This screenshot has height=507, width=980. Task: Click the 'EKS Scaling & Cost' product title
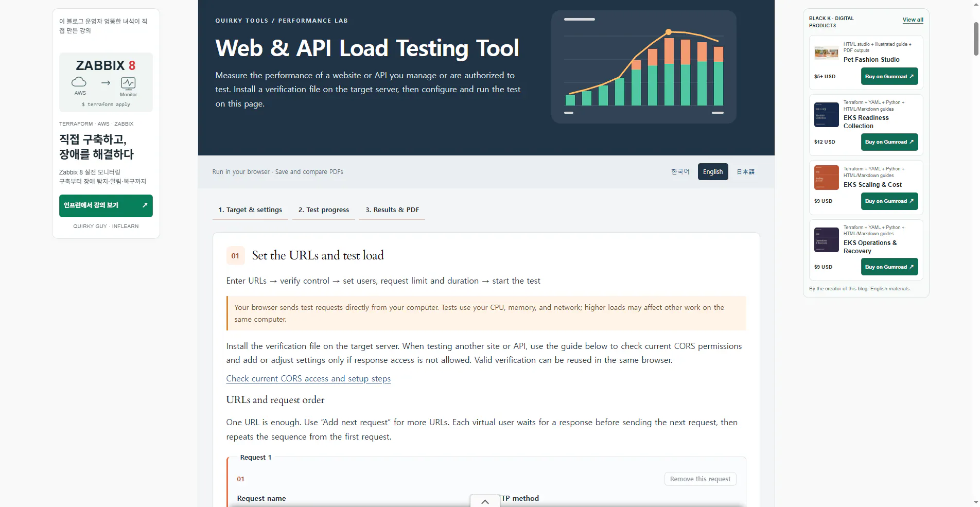coord(872,185)
